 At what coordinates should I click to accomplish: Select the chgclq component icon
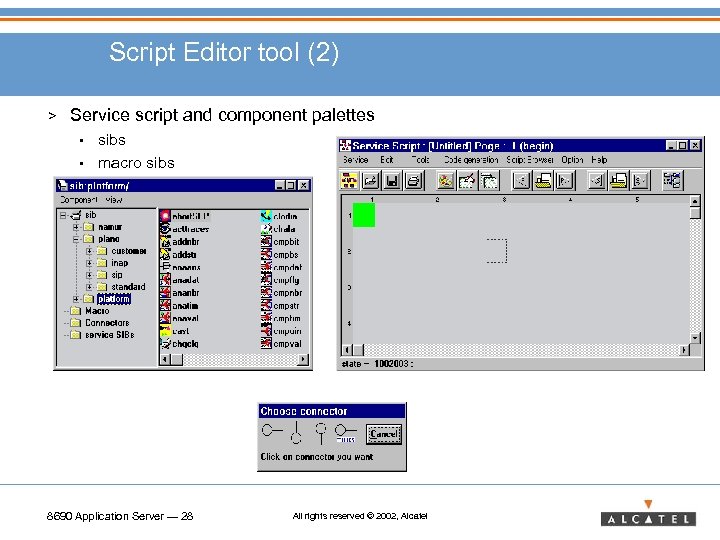point(165,343)
